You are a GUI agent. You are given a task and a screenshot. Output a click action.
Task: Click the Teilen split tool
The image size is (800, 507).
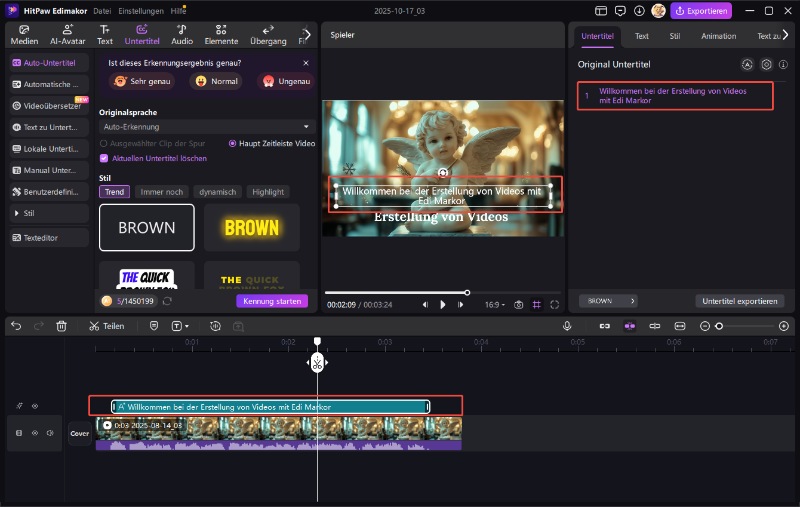pyautogui.click(x=106, y=326)
